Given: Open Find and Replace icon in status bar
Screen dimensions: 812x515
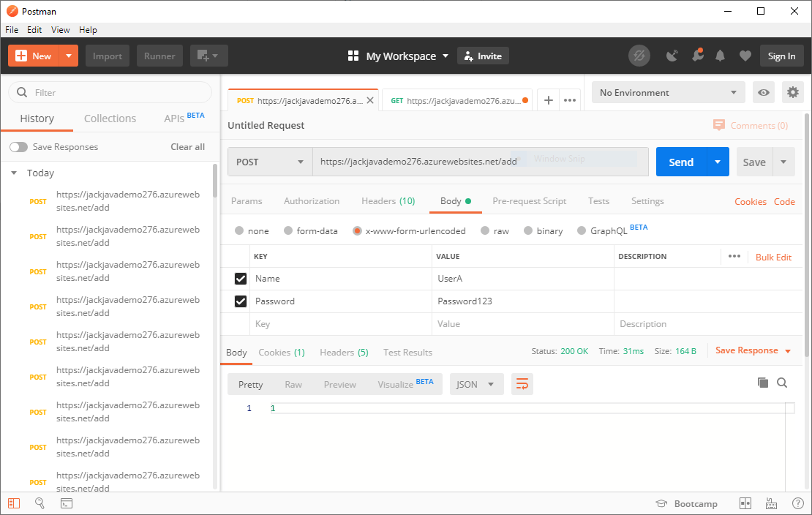Looking at the screenshot, I should 40,503.
